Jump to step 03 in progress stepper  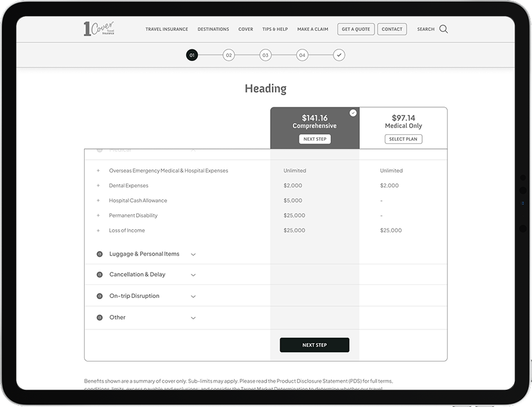click(x=265, y=55)
